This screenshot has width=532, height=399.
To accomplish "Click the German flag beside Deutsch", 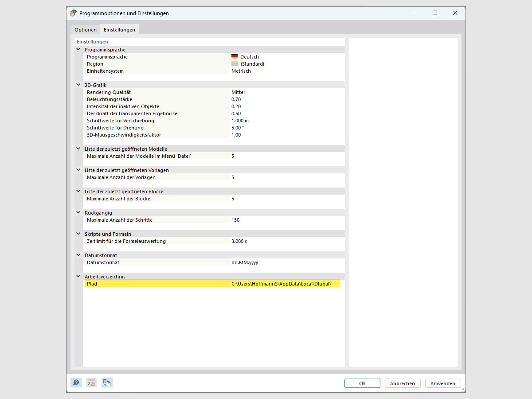I will click(x=235, y=56).
